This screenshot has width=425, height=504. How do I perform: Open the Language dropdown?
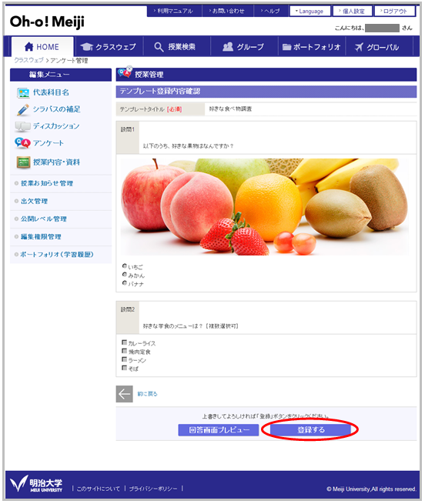tap(310, 12)
